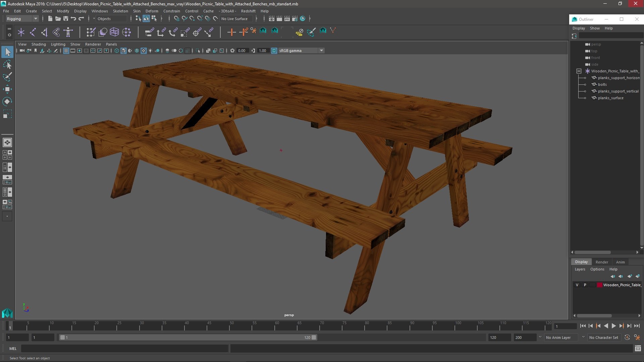This screenshot has width=644, height=362.
Task: Play the animation forward
Action: 613,326
